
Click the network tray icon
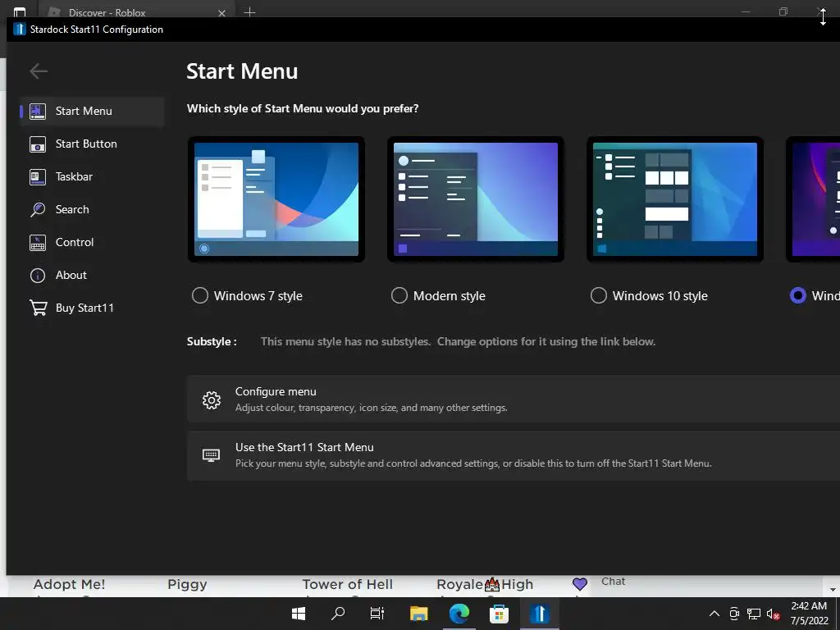pos(754,614)
